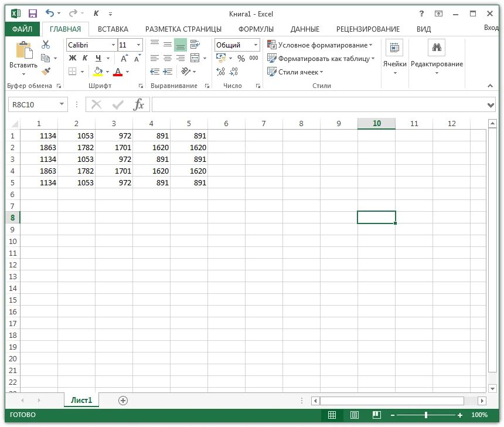Toggle underline with the Ч button
Viewport: 504px width, 427px height.
point(98,58)
